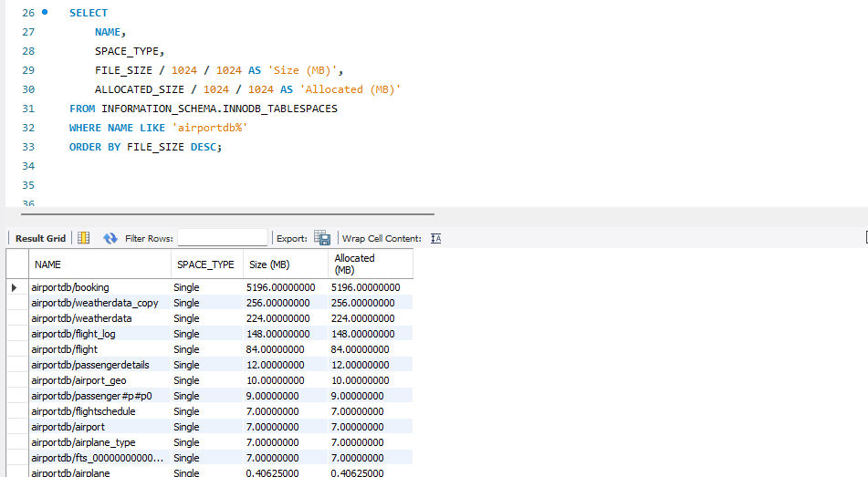Sort by the NAME column header
Image resolution: width=868 pixels, height=477 pixels.
point(47,264)
